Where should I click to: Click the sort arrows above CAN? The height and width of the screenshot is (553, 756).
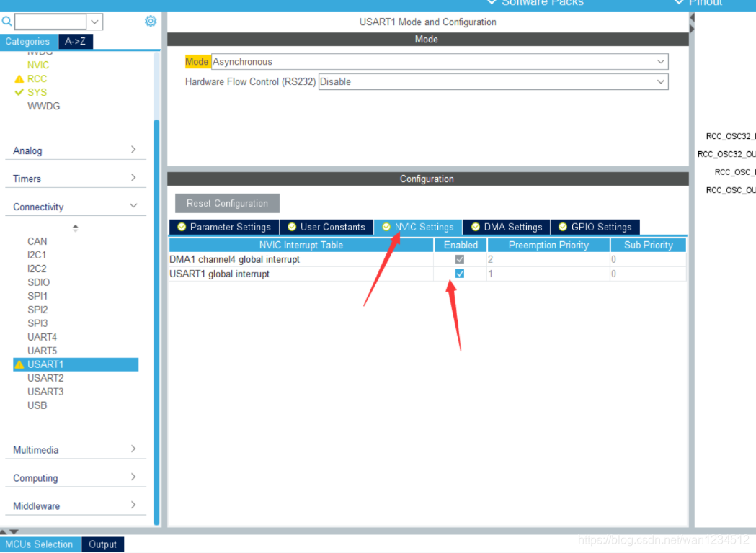[75, 228]
